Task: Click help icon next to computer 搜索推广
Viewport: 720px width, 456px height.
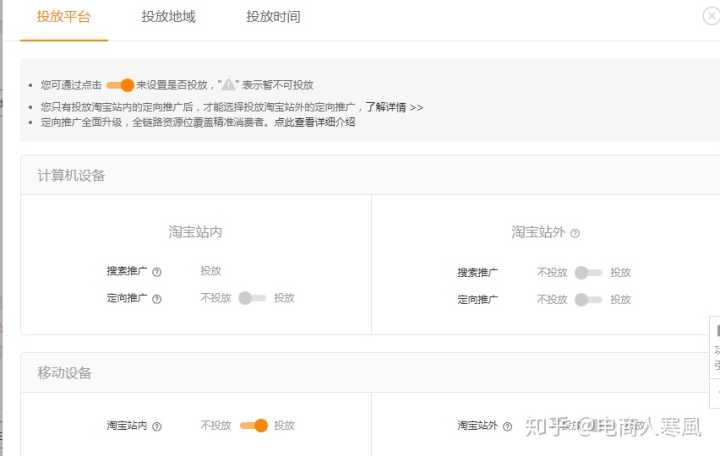Action: [157, 272]
